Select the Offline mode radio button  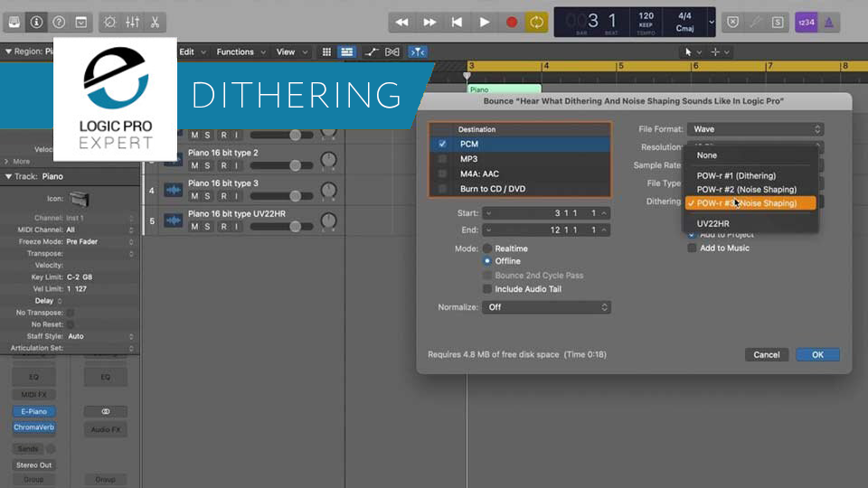pyautogui.click(x=487, y=261)
